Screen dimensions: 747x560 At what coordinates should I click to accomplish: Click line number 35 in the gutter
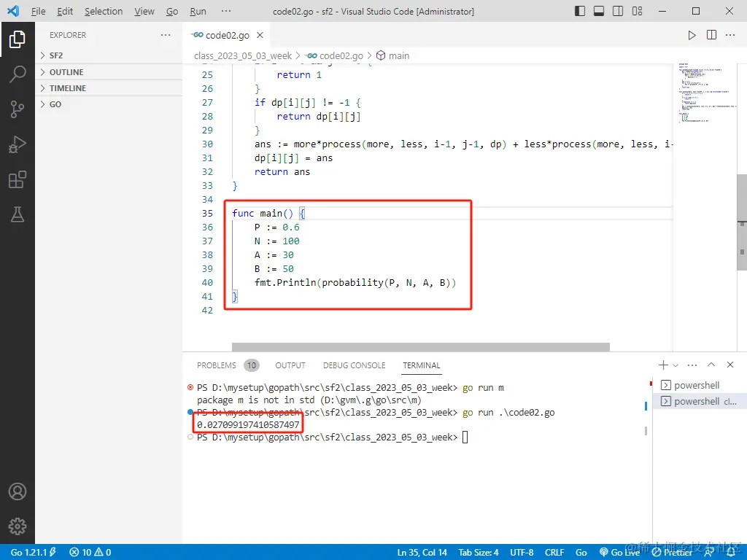[207, 214]
